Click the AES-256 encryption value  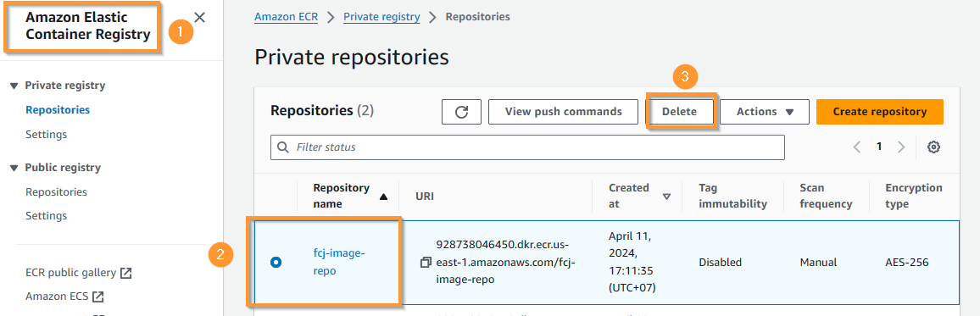pos(907,263)
